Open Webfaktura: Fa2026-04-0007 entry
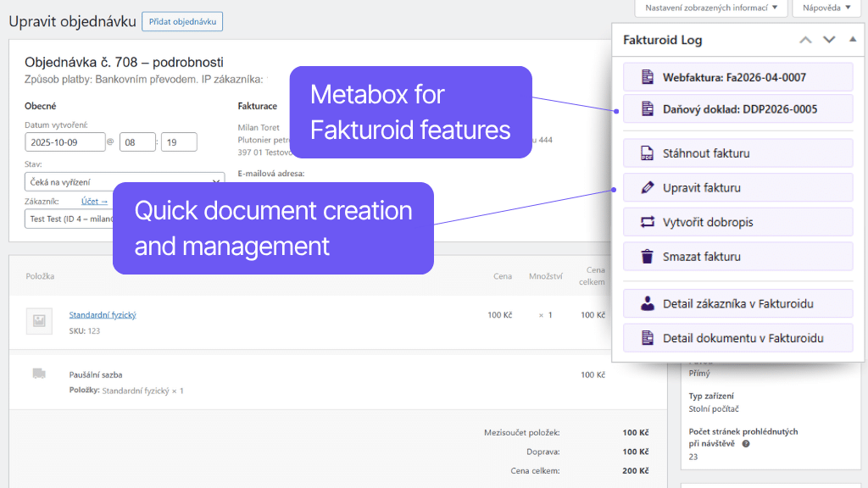 (738, 77)
